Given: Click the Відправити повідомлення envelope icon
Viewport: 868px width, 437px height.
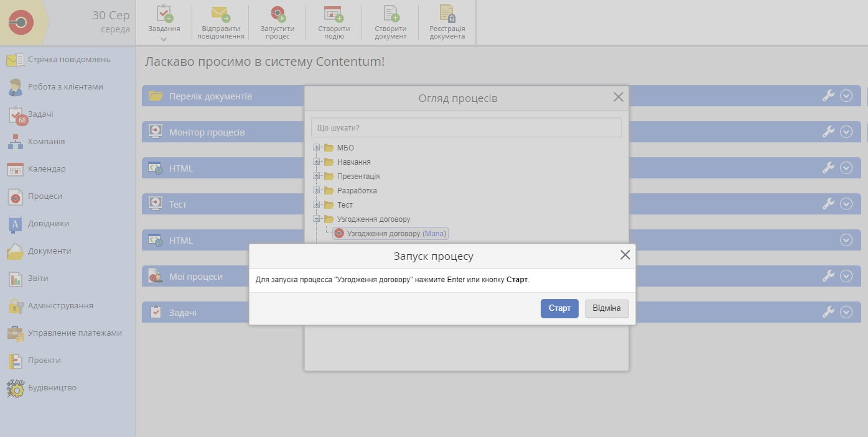Looking at the screenshot, I should [220, 13].
